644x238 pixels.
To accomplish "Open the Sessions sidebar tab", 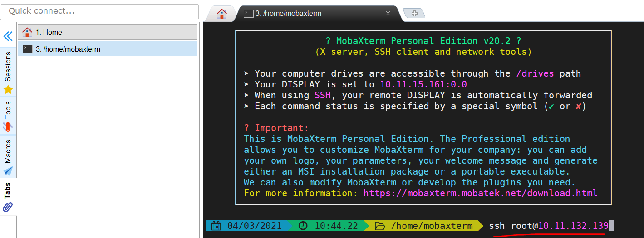I will point(8,73).
